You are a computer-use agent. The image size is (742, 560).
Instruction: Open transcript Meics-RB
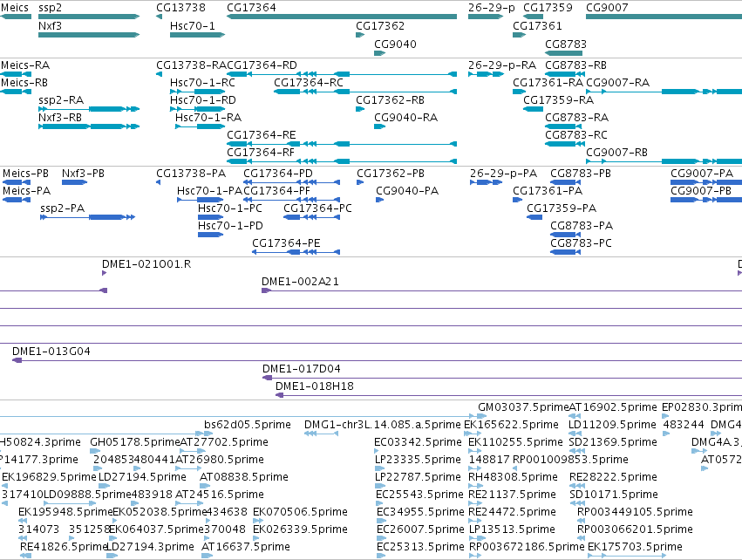24,83
